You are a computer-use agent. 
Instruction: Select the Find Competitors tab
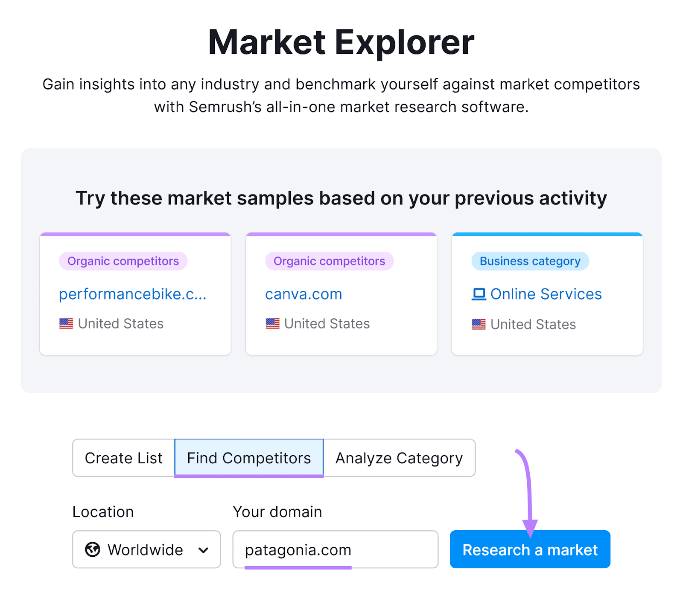pyautogui.click(x=248, y=458)
